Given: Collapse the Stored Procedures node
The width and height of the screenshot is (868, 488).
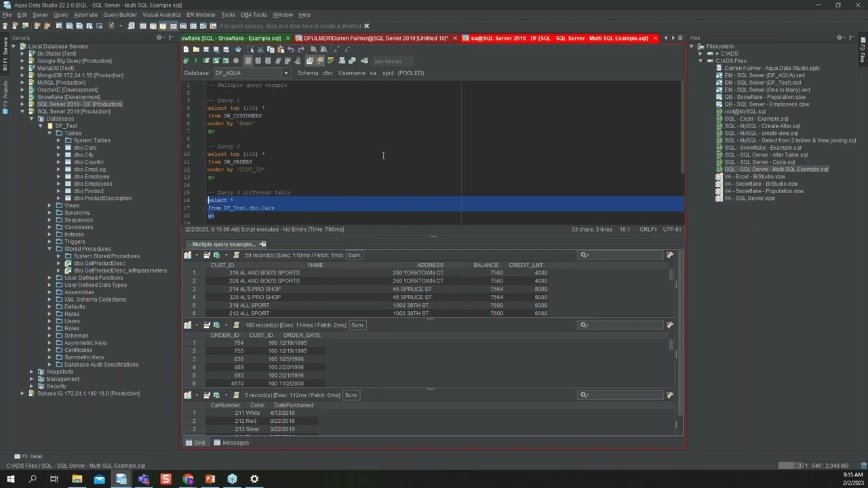Looking at the screenshot, I should click(x=50, y=249).
